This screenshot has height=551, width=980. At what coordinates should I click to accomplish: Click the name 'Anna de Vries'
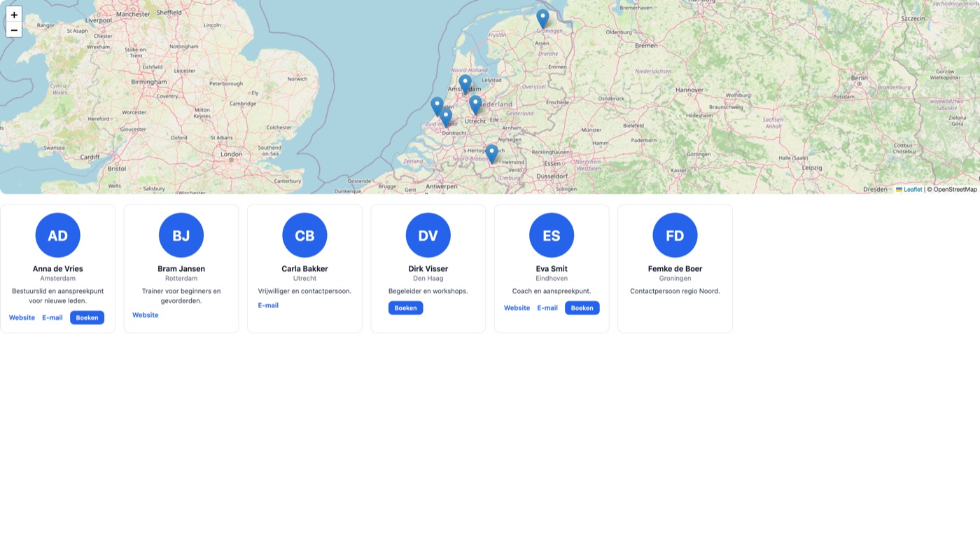pyautogui.click(x=58, y=269)
